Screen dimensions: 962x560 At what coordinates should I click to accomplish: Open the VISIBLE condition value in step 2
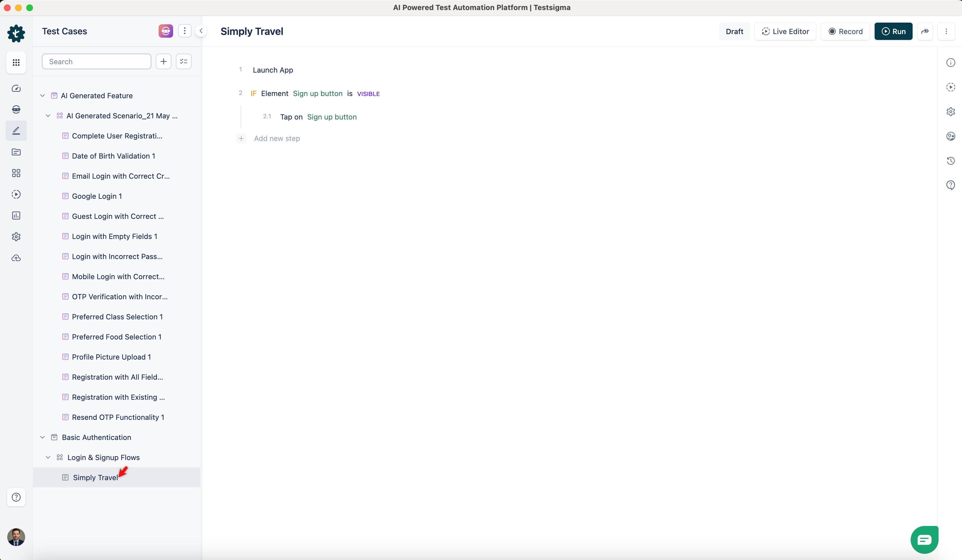pyautogui.click(x=368, y=94)
